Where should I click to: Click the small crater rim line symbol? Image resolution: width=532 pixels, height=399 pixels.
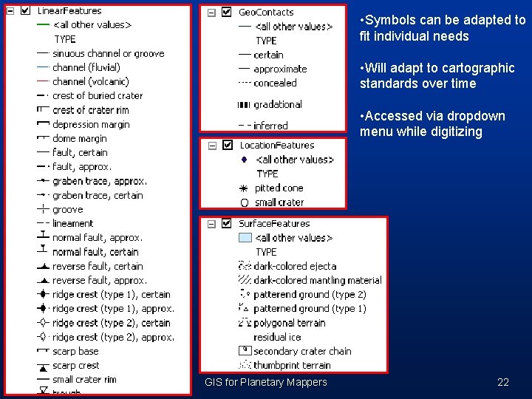43,379
